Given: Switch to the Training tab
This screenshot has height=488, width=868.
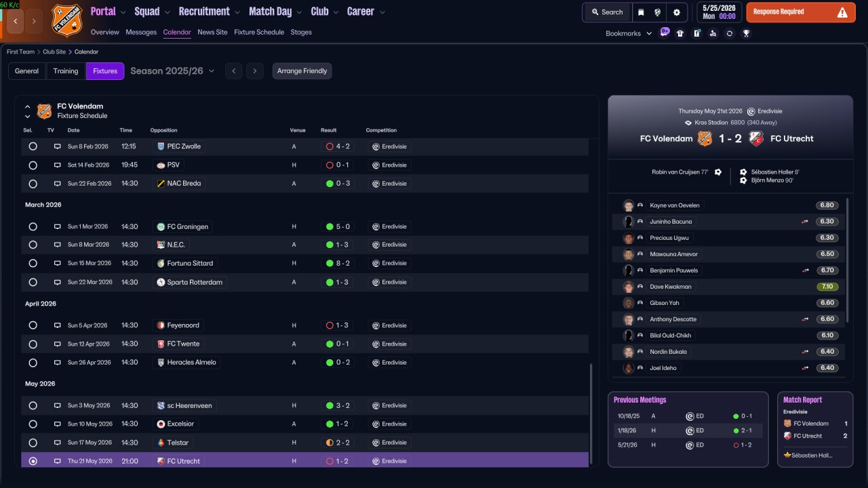Looking at the screenshot, I should point(66,71).
